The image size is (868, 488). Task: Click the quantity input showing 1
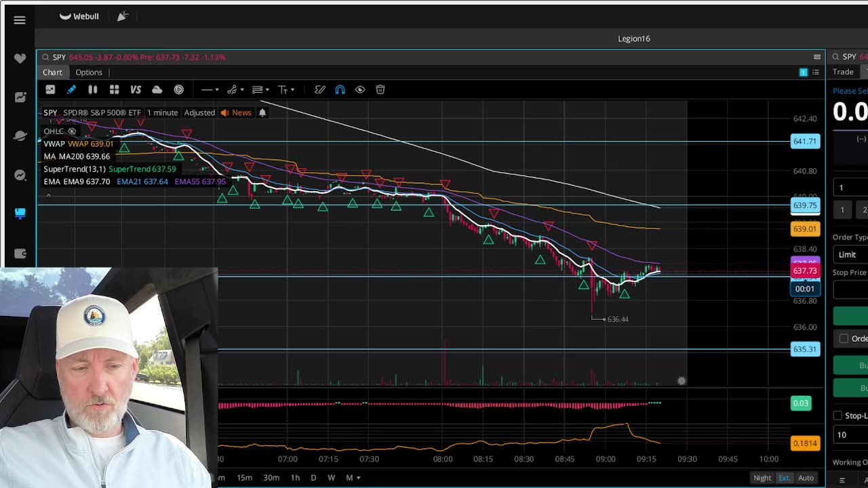850,188
